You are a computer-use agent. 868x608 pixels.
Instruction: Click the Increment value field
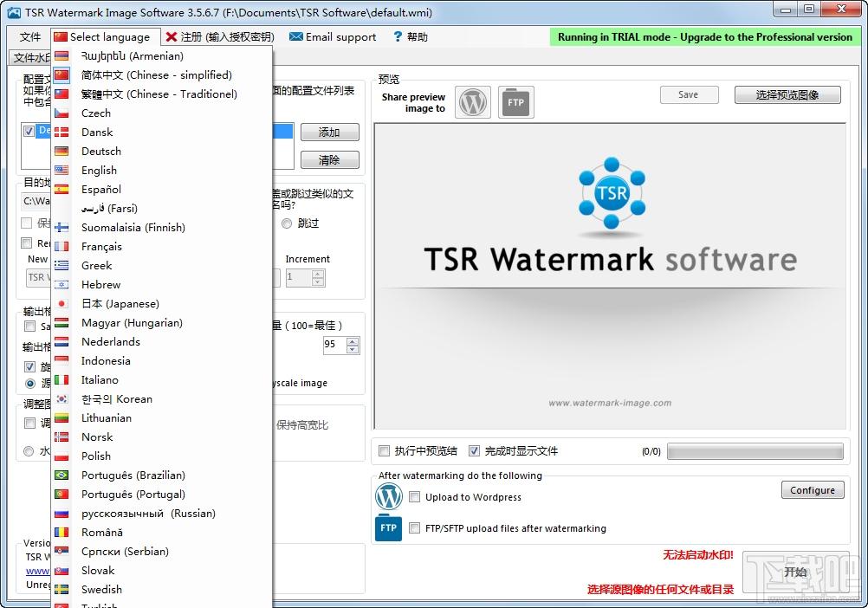[298, 277]
